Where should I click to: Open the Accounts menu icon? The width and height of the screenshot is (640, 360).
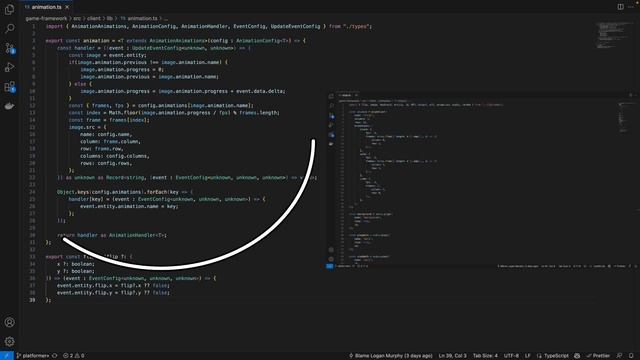pos(9,322)
